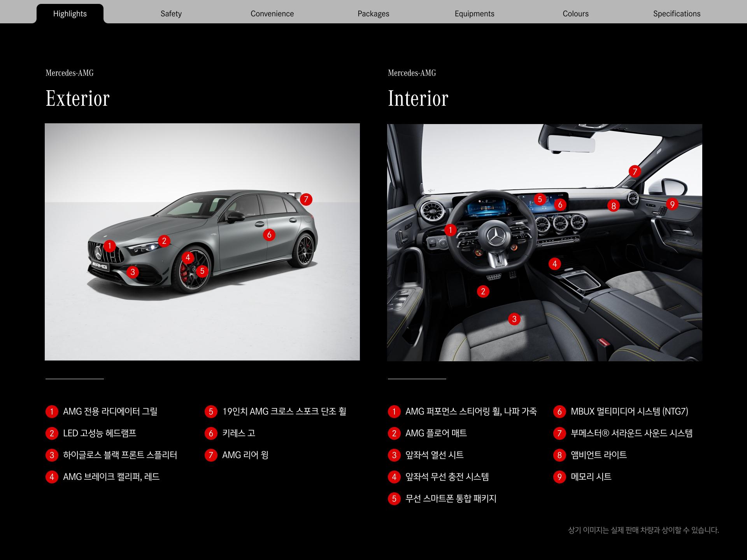Click the Exterior heading
The width and height of the screenshot is (747, 560).
78,98
